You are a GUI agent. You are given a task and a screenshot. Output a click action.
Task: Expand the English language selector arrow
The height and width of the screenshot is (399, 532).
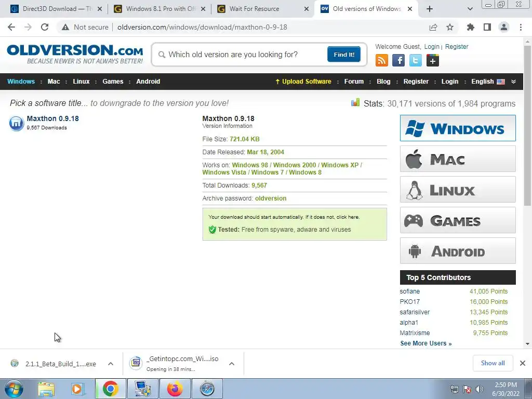[513, 82]
